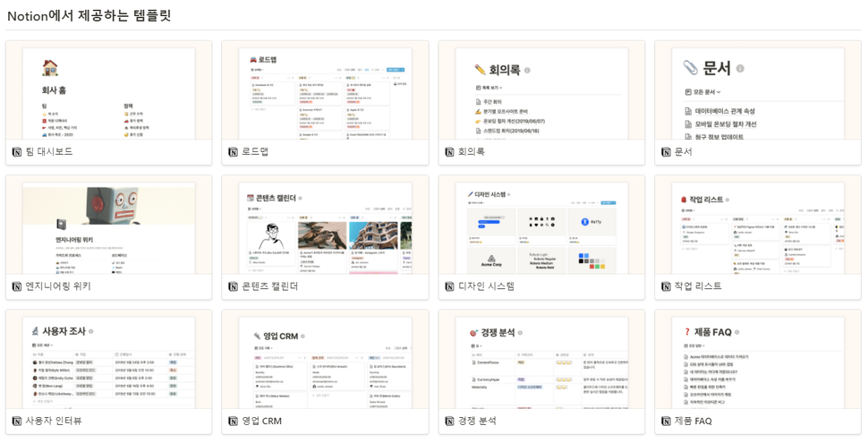The image size is (868, 443).
Task: Click the Notion icon beside 로드맵 label
Action: [233, 152]
